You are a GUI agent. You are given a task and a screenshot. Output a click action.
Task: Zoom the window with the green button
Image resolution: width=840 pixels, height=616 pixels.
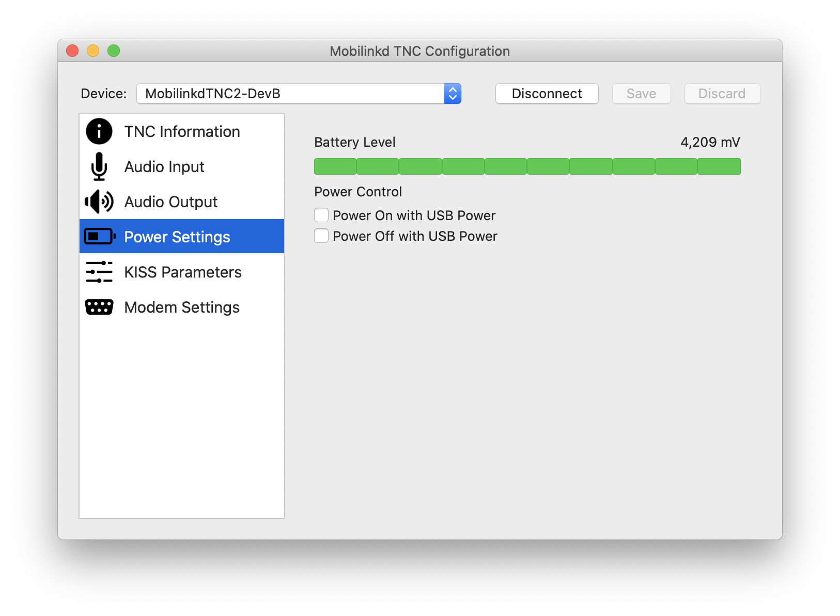tap(114, 51)
